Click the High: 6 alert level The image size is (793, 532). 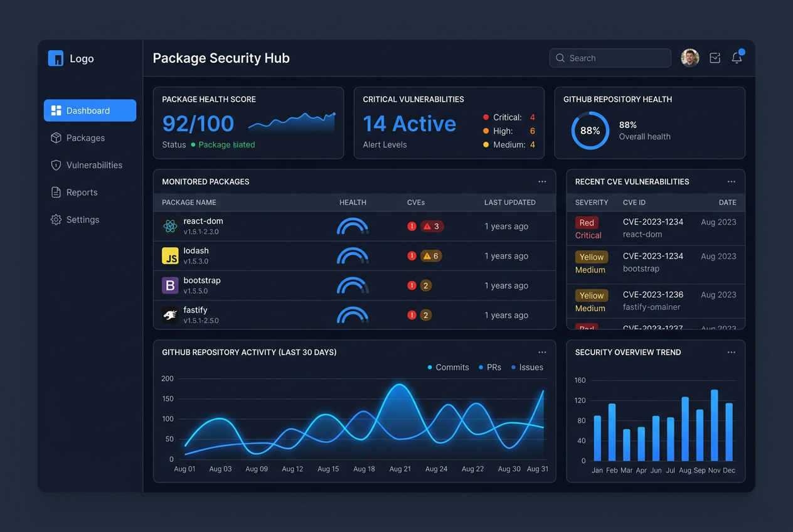[509, 131]
